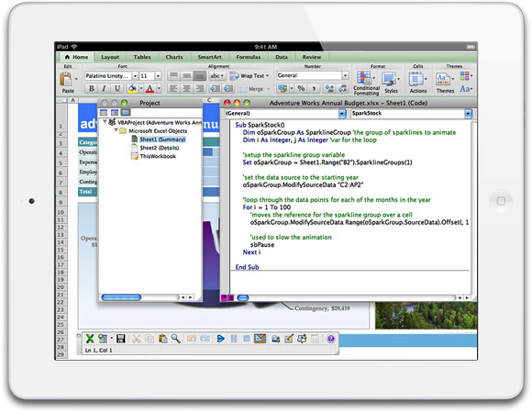Toggle Folders in Project window
The height and width of the screenshot is (413, 532).
(x=126, y=112)
